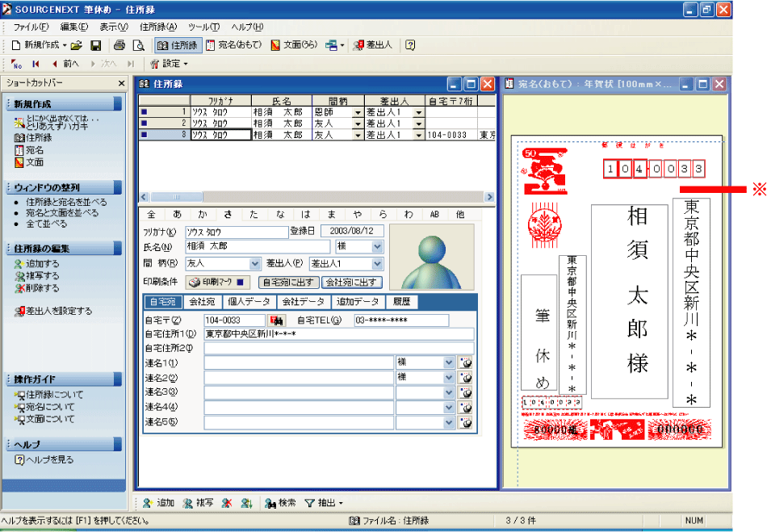Screen dimensions: 767x532
Task: Click the icon beside 連名2 field
Action: 466,378
